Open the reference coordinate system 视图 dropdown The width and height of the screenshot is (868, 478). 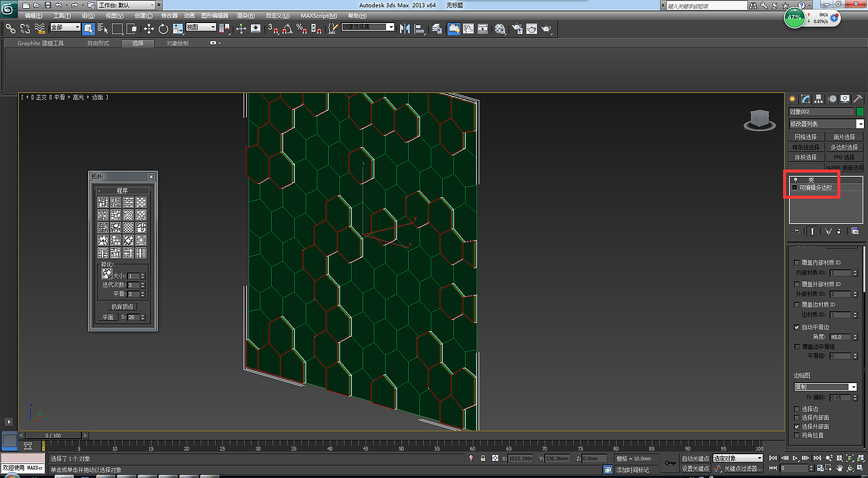(x=201, y=27)
